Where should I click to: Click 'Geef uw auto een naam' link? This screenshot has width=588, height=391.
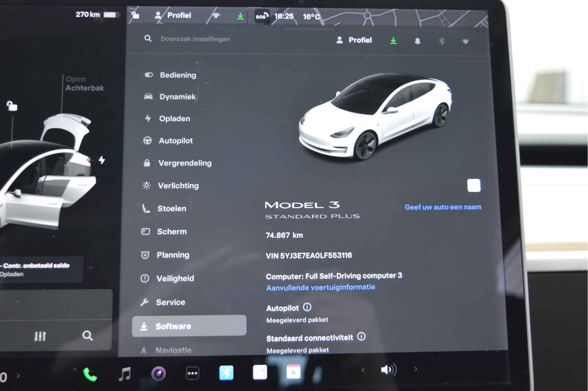click(x=443, y=207)
